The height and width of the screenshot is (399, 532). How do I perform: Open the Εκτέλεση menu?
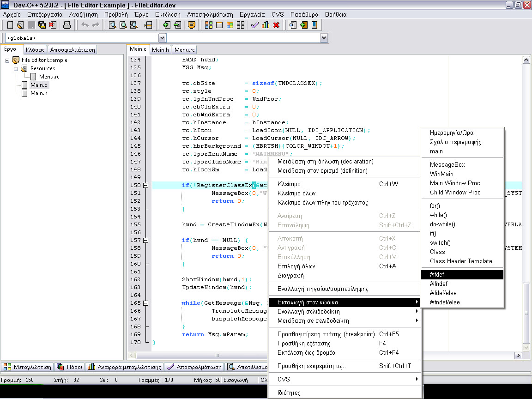168,15
